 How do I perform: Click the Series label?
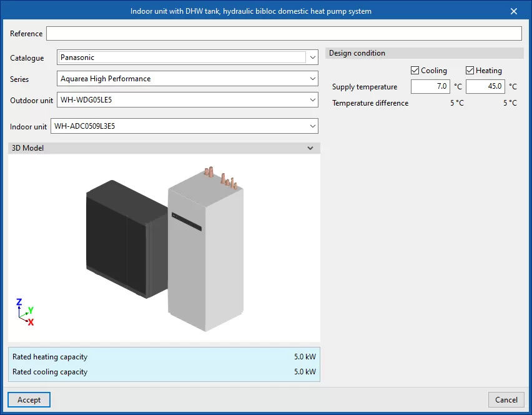tap(19, 79)
